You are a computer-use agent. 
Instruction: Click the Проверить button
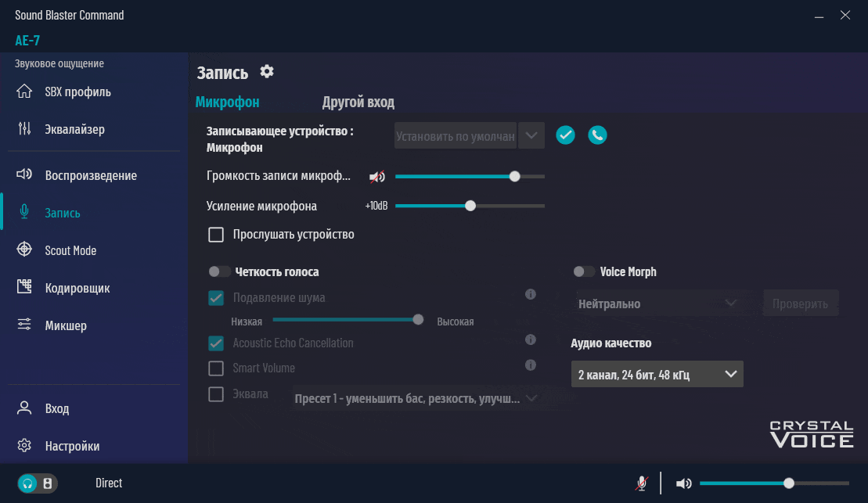[800, 304]
